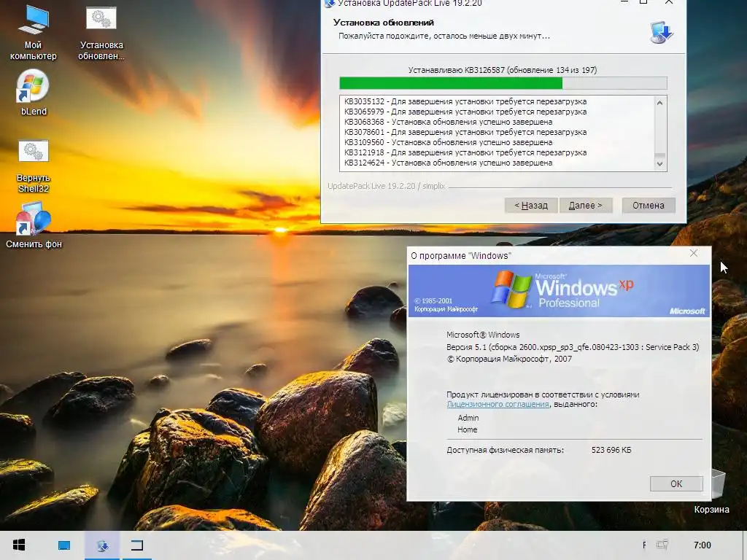Select the bLend desktop shortcut

(34, 93)
